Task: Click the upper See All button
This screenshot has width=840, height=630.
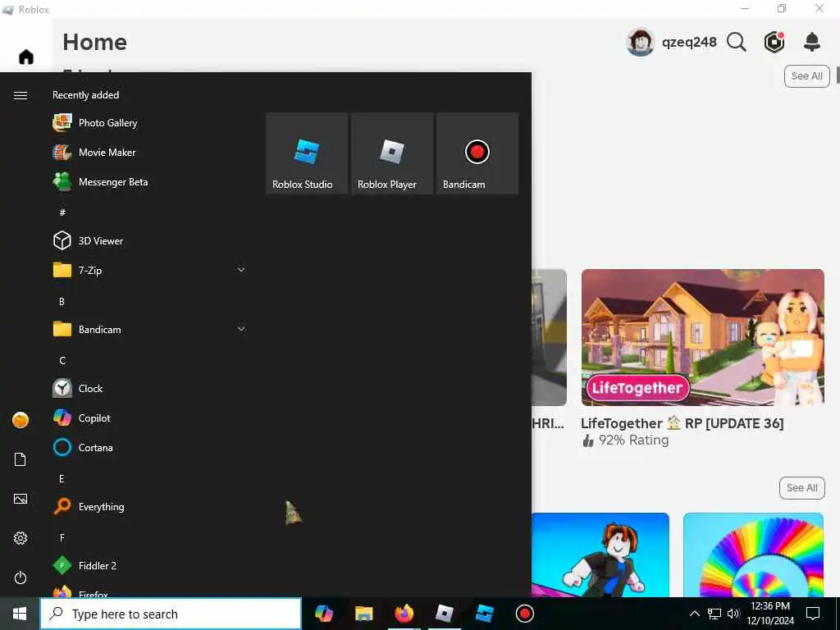Action: pos(807,76)
